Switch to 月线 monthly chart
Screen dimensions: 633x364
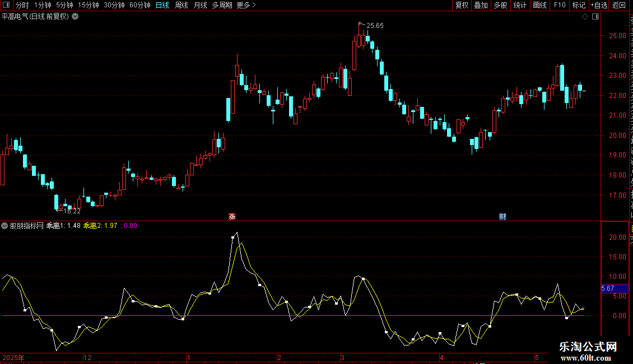(x=200, y=5)
